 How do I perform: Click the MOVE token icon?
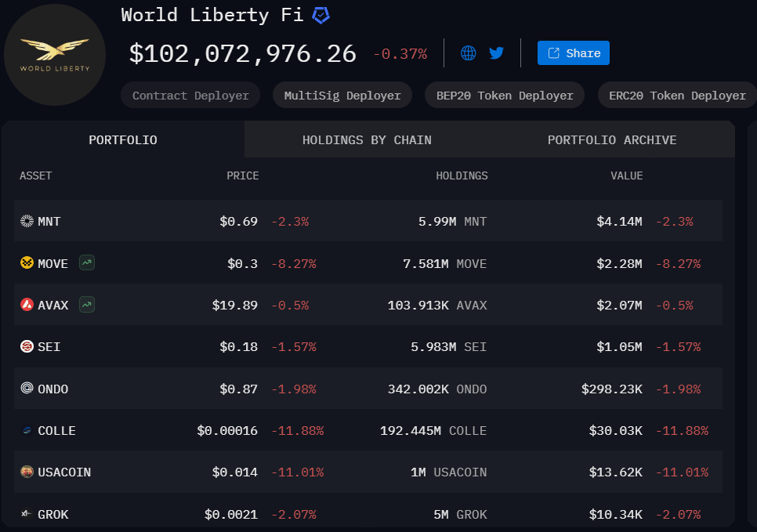point(27,262)
